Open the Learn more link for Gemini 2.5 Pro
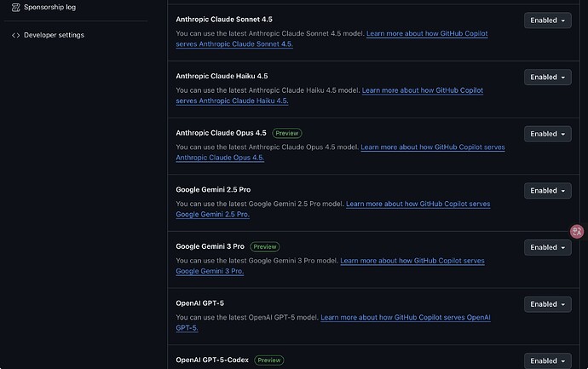This screenshot has height=369, width=588. coord(418,204)
